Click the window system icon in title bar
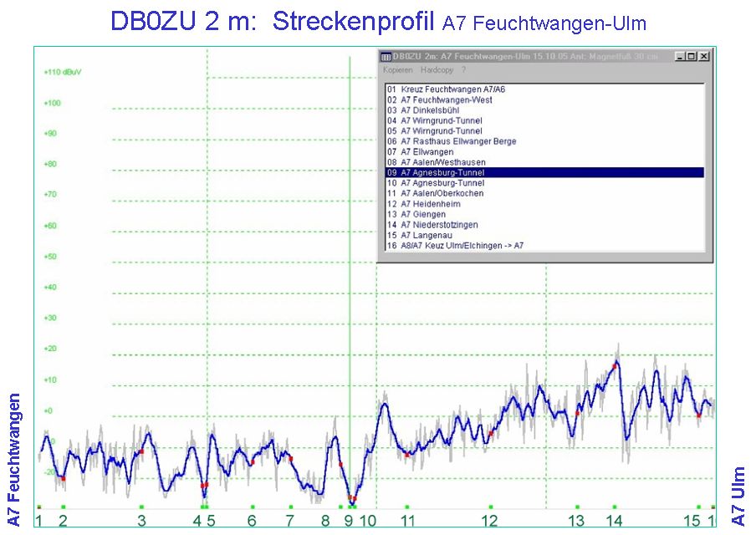The width and height of the screenshot is (756, 535). 386,57
